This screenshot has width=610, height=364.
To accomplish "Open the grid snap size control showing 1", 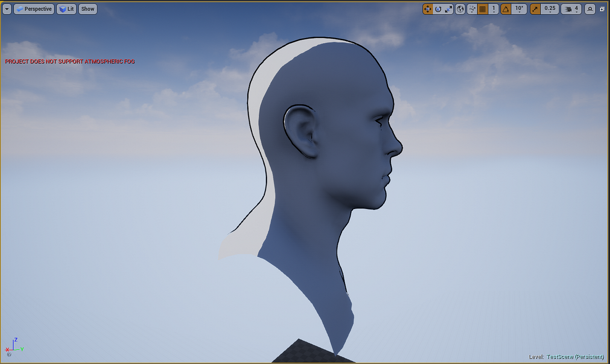I will (493, 9).
